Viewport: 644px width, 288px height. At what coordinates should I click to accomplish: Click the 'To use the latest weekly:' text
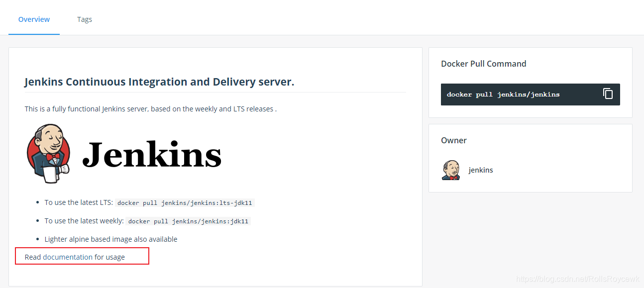[84, 221]
